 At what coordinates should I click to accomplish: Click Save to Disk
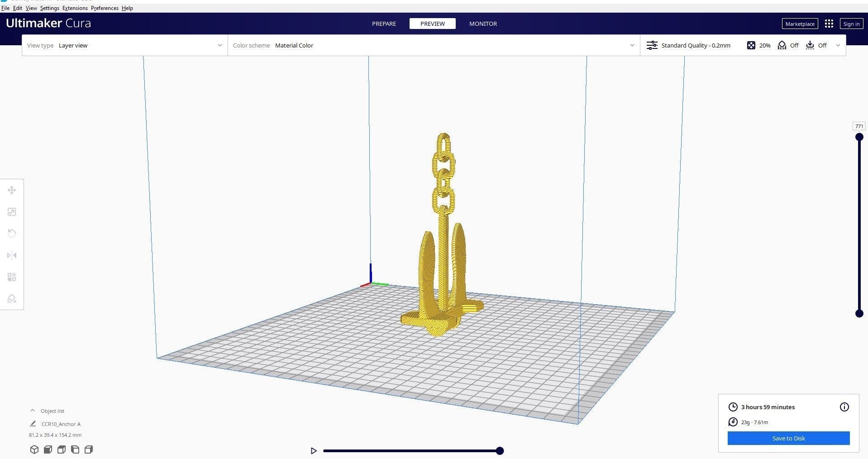coord(788,438)
